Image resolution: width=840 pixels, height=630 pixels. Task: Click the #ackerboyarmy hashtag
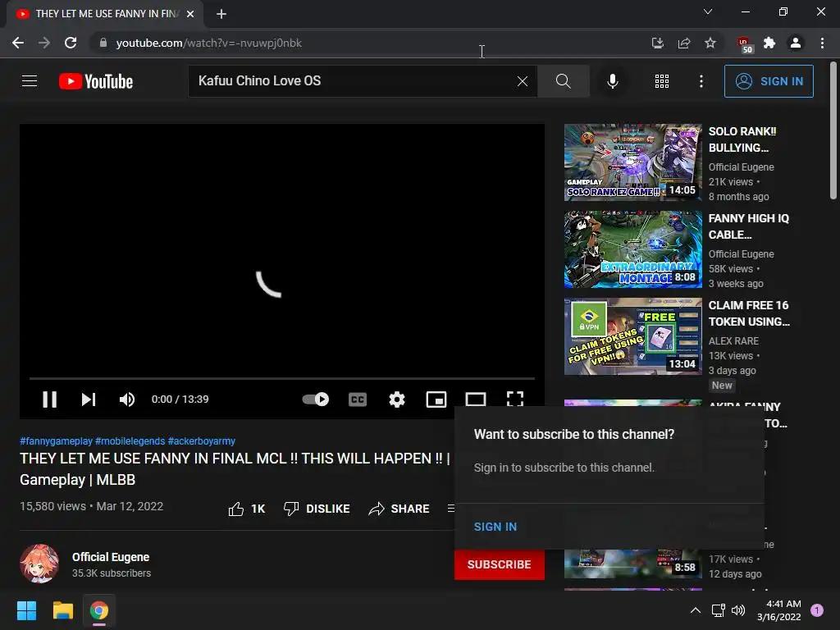(202, 441)
